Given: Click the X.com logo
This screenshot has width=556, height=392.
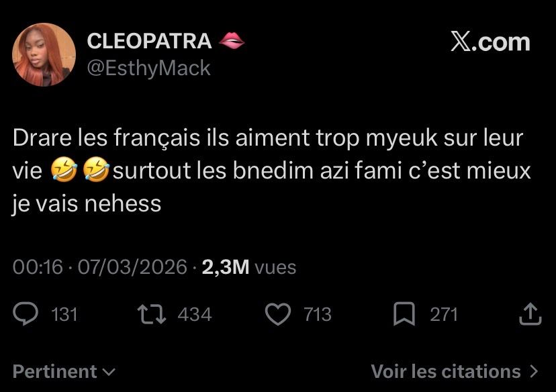Looking at the screenshot, I should tap(490, 42).
